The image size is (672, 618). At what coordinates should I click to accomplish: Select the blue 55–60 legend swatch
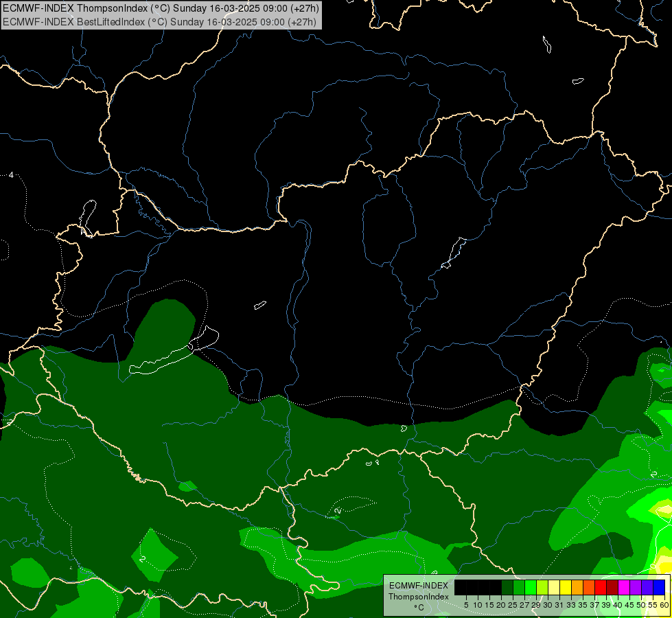(x=659, y=587)
